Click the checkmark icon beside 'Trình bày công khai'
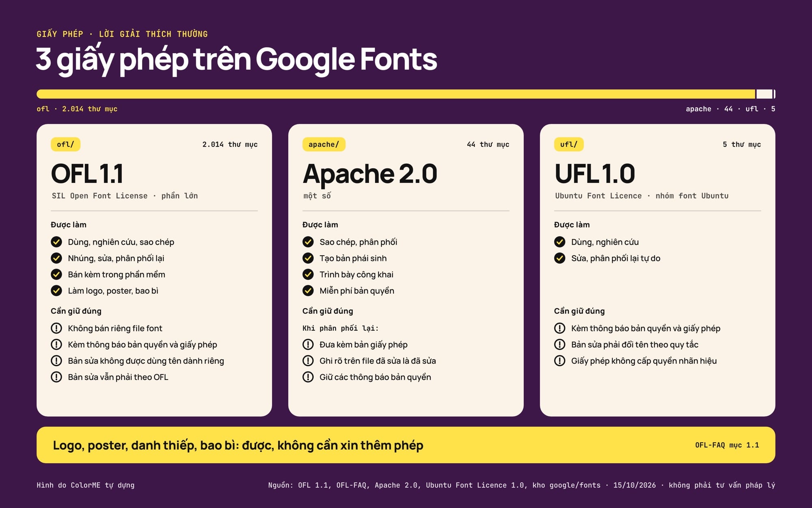812x508 pixels. (308, 275)
